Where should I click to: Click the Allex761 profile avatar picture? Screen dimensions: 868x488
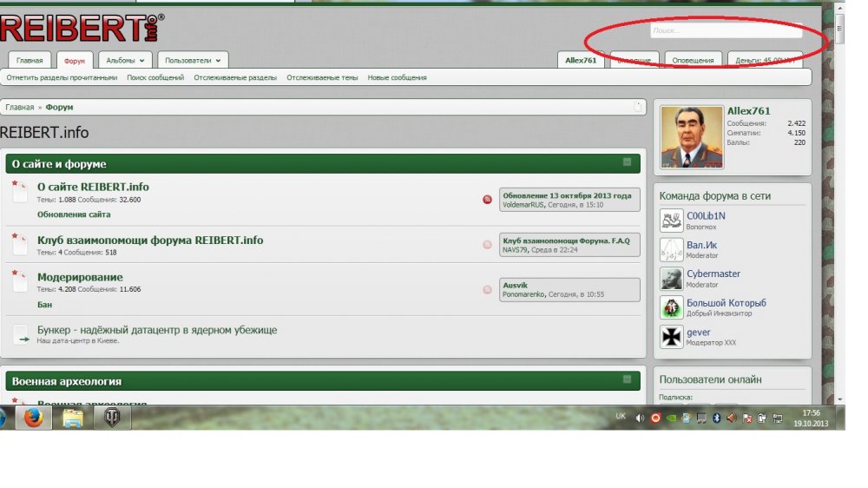point(692,137)
